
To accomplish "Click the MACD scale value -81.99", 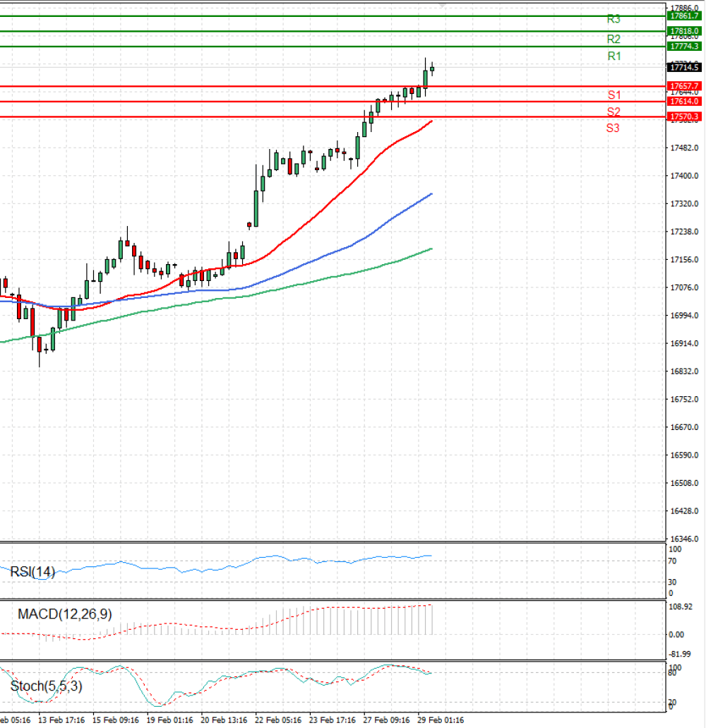I will click(680, 654).
